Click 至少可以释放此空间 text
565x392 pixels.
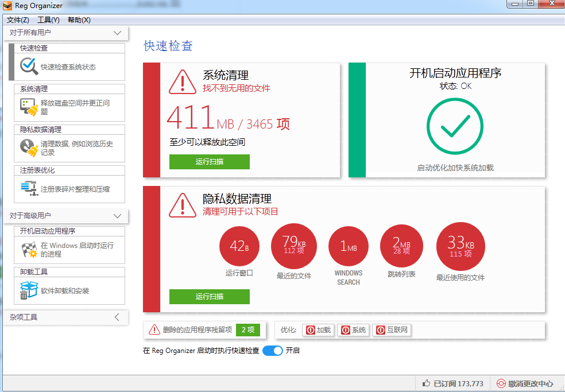(x=207, y=142)
